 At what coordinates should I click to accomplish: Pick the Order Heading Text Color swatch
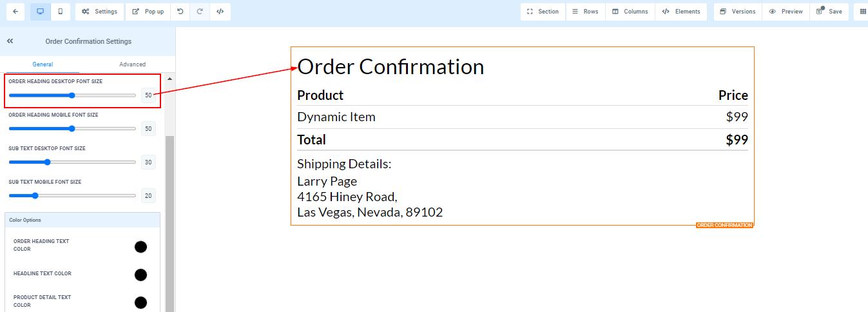(x=140, y=247)
